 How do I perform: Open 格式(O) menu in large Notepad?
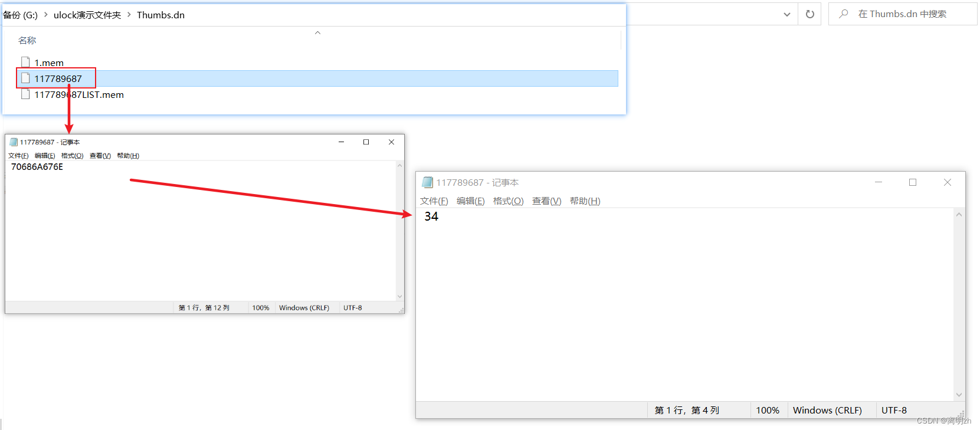[x=509, y=201]
